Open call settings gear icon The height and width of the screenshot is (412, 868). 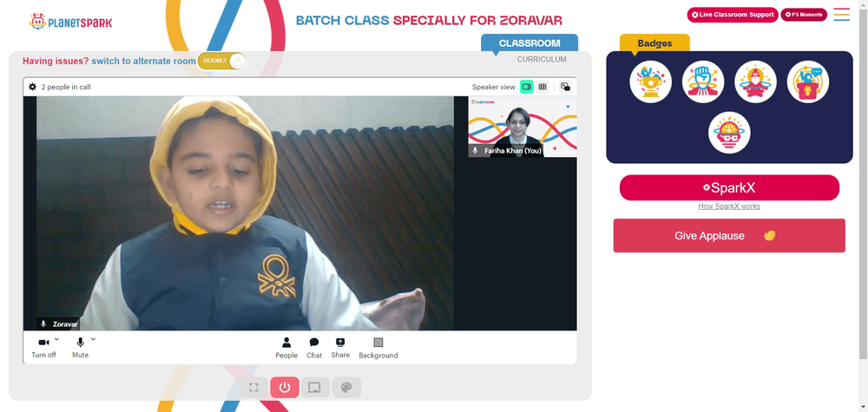pos(33,87)
